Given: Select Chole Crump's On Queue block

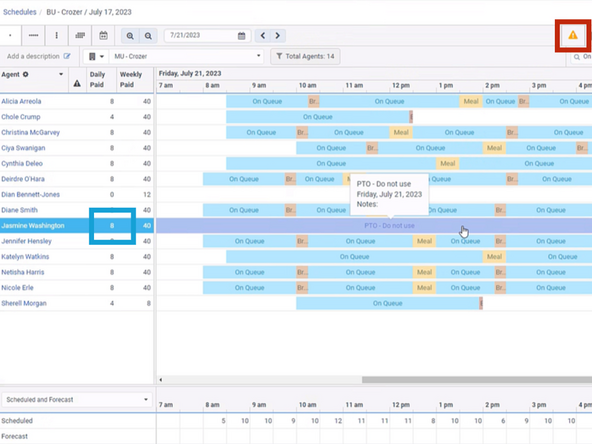Looking at the screenshot, I should point(318,117).
